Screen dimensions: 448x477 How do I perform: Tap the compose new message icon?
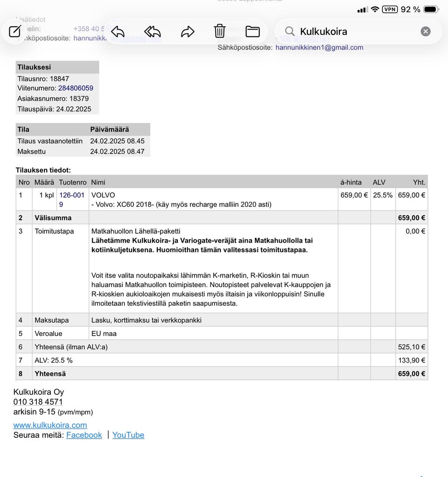click(14, 31)
